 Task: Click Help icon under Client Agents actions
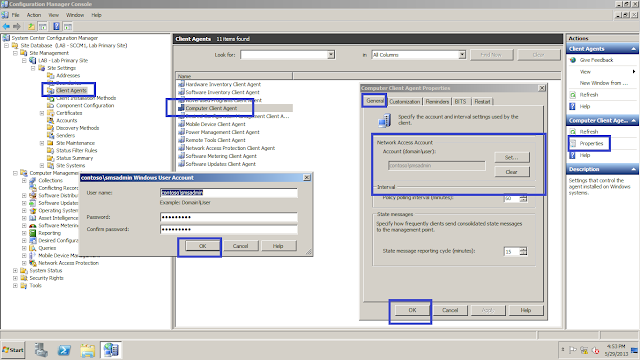tap(573, 106)
